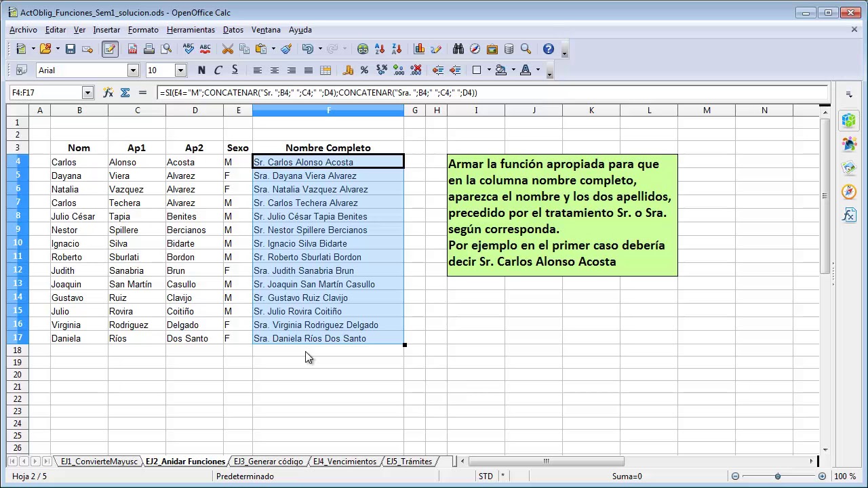The width and height of the screenshot is (868, 488).
Task: Click the Paste clipboard icon
Action: tap(261, 49)
